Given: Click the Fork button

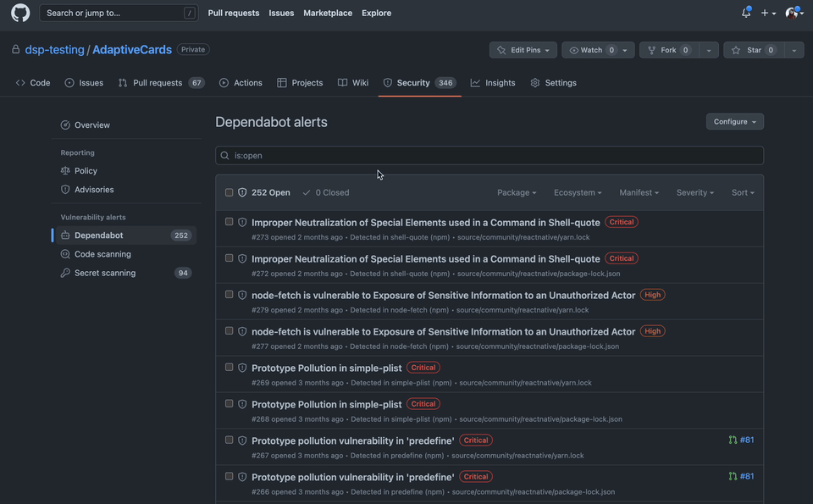Looking at the screenshot, I should 669,50.
